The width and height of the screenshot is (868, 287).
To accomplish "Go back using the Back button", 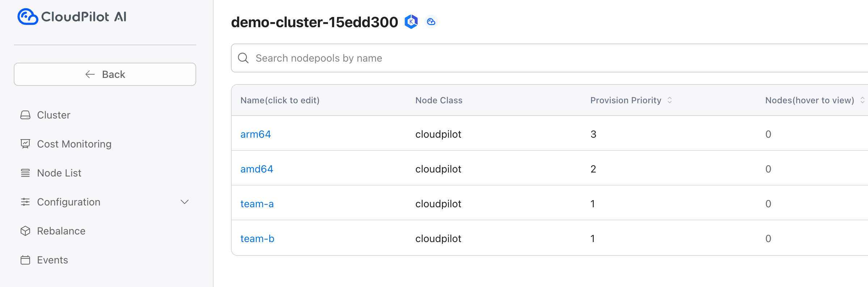I will (x=105, y=74).
